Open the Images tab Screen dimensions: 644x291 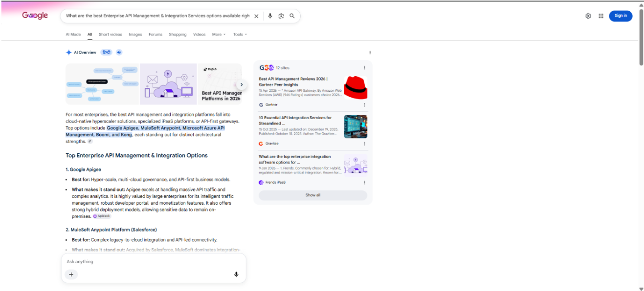click(x=135, y=35)
